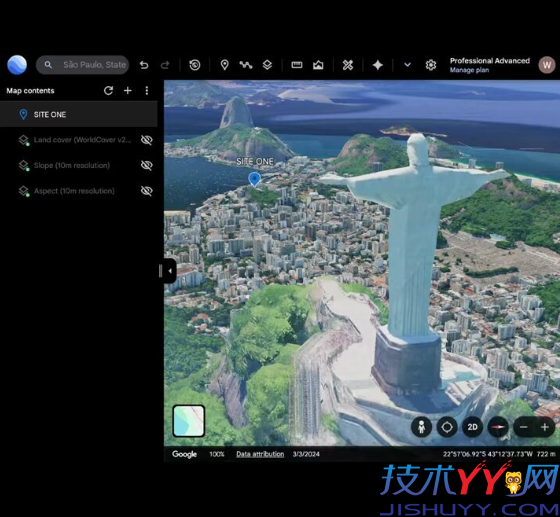Select the draw path tool icon
This screenshot has height=517, width=560.
tap(246, 65)
